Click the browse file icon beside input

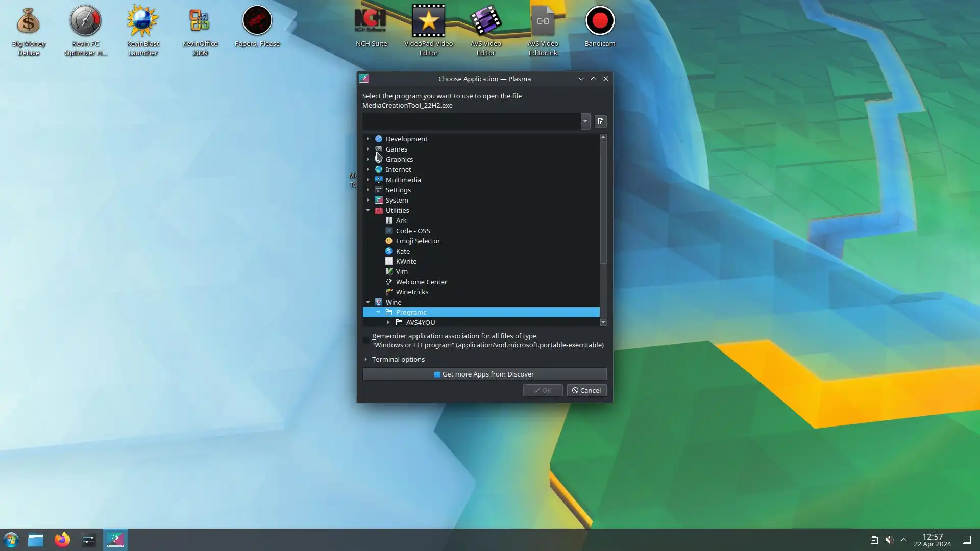click(601, 121)
